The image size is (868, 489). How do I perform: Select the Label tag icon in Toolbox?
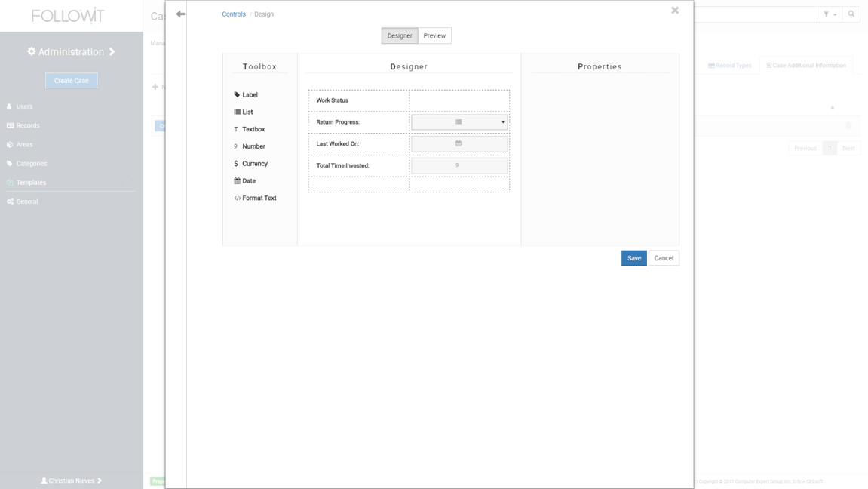pyautogui.click(x=237, y=94)
